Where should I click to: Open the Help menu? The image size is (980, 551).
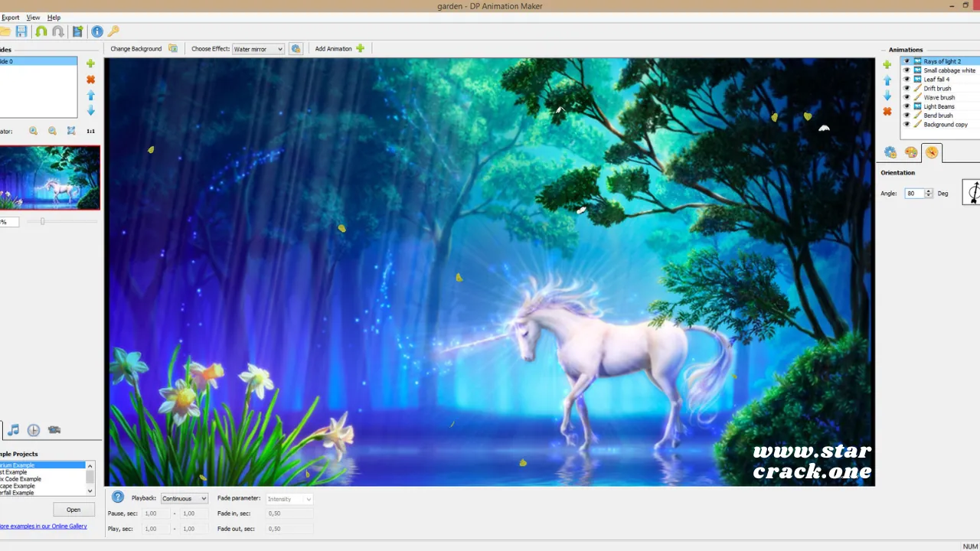click(54, 17)
